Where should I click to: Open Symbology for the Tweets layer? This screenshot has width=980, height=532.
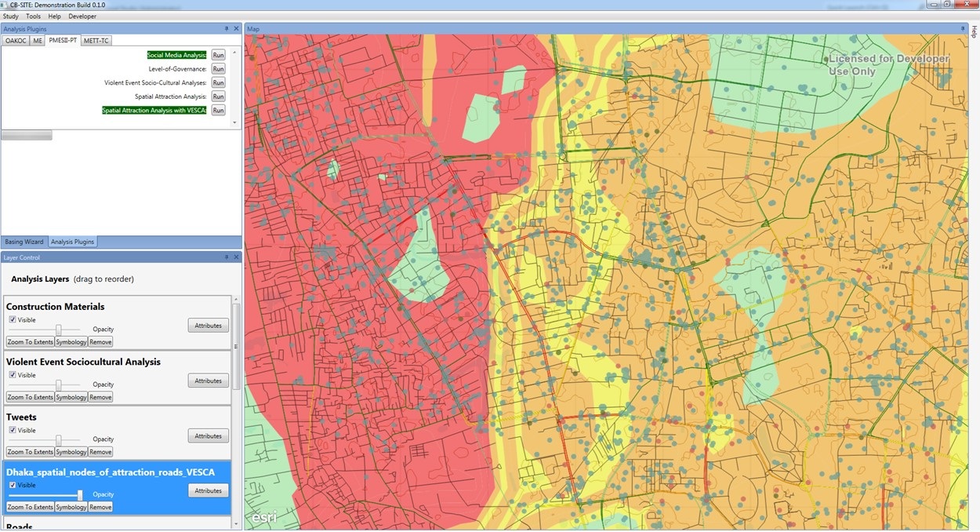point(71,452)
